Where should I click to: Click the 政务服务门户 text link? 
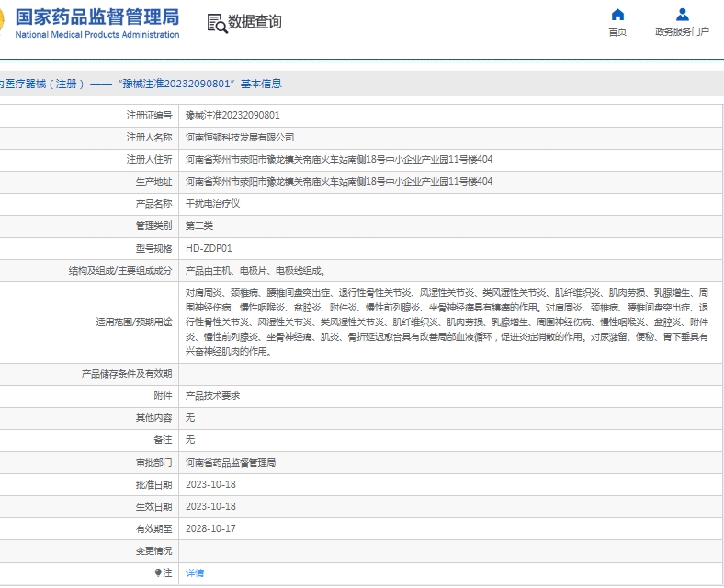tap(682, 31)
